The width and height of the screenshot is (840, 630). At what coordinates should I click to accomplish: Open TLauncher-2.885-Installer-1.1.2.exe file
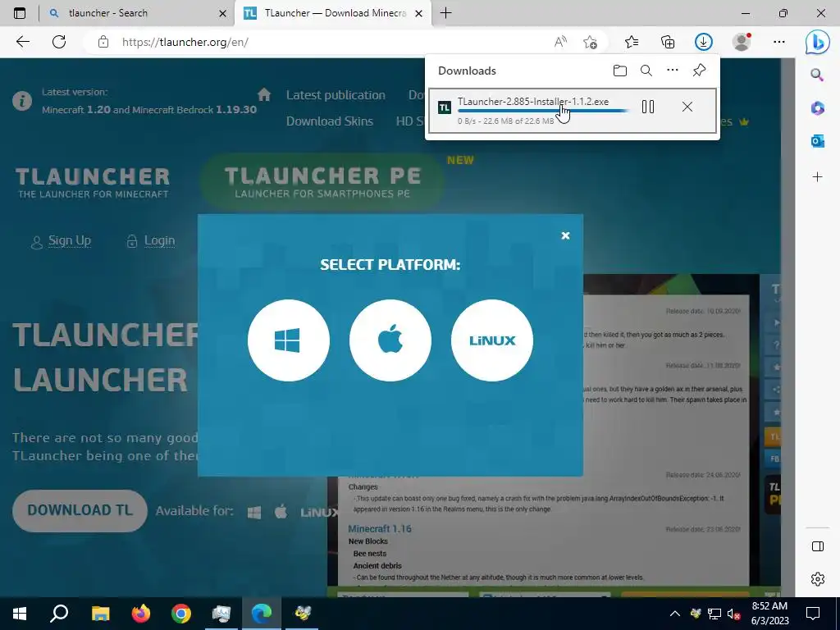[x=533, y=101]
